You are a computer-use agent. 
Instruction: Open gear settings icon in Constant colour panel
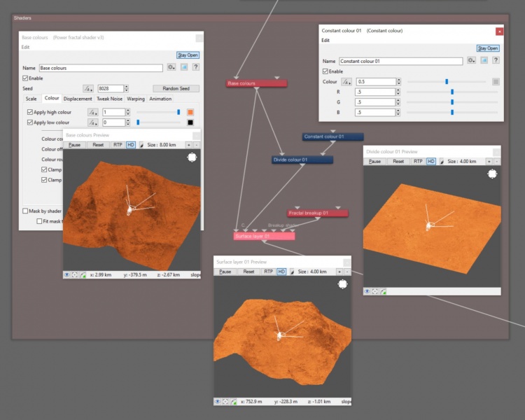(471, 61)
